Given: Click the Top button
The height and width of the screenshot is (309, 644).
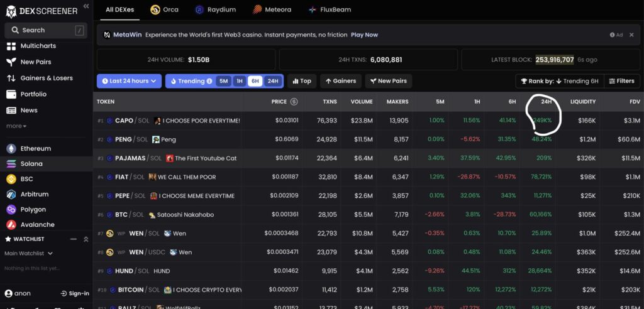Looking at the screenshot, I should coord(302,81).
